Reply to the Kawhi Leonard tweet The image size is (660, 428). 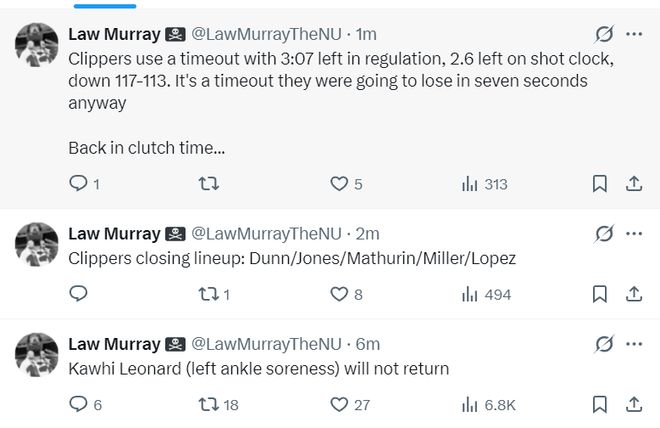click(79, 404)
